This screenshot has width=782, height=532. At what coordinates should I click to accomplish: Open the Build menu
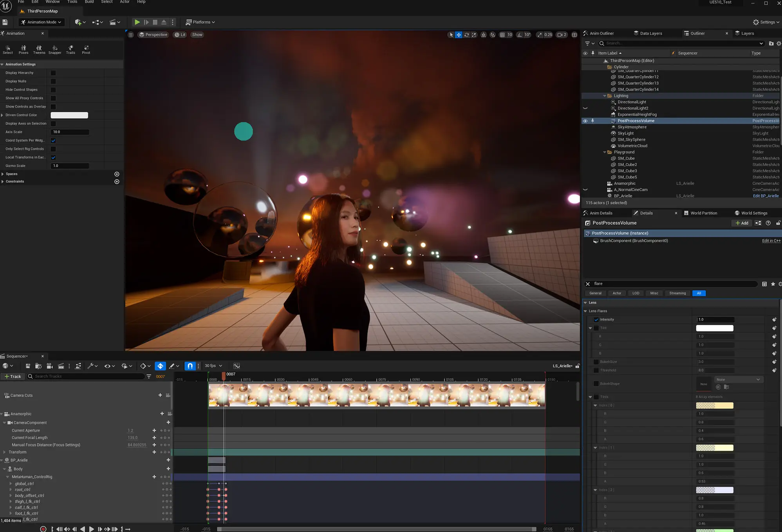click(89, 2)
